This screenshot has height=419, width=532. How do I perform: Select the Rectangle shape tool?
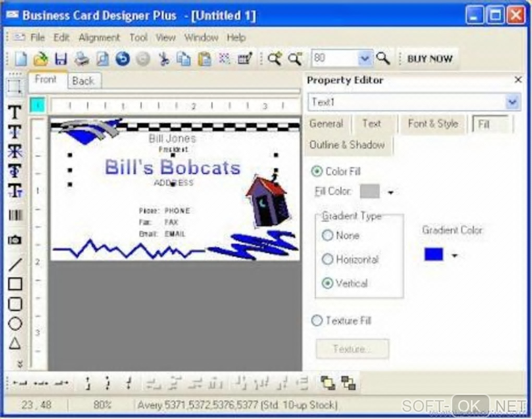(15, 284)
